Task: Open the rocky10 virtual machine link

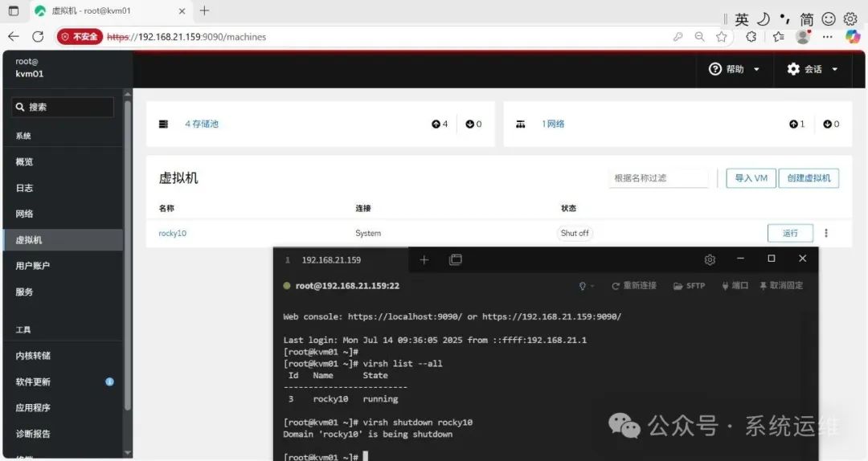Action: click(x=172, y=233)
